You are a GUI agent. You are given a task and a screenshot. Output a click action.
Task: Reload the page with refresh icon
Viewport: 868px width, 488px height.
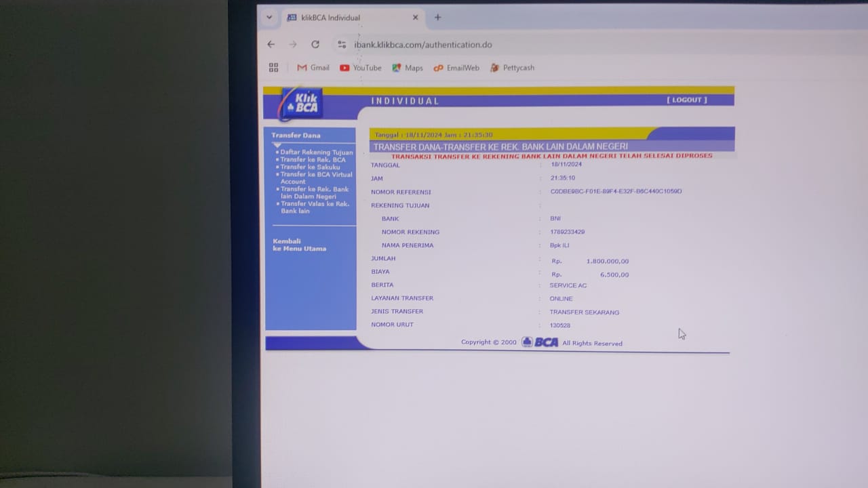(315, 45)
